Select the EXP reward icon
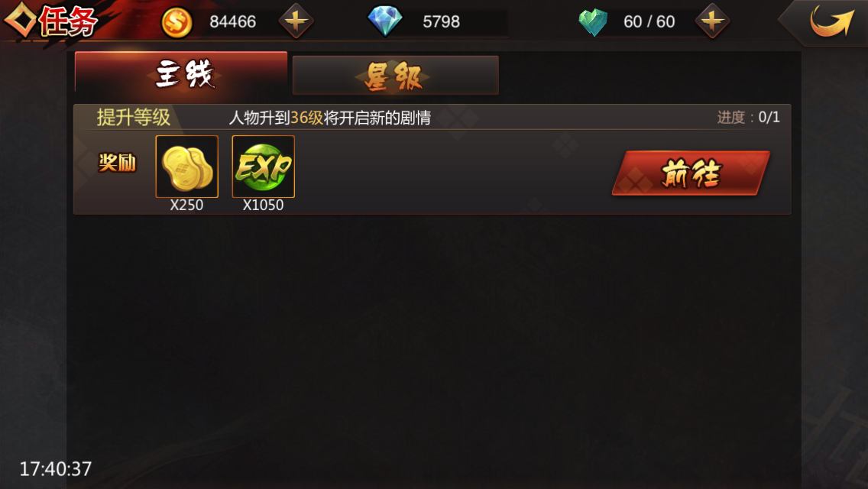868x489 pixels. click(x=264, y=167)
